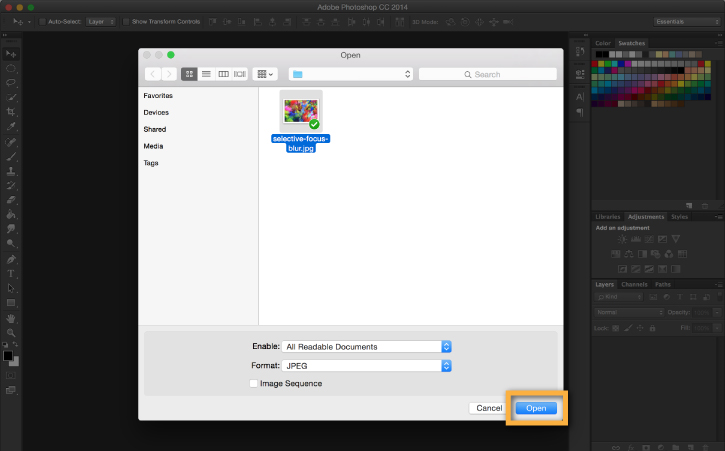The image size is (725, 451).
Task: Open the item arrangement dropdown
Action: click(265, 74)
